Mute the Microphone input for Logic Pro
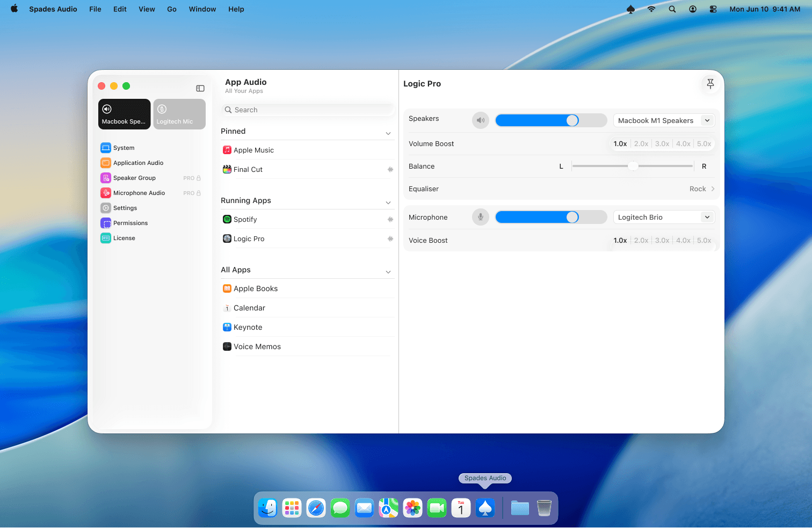 [x=481, y=217]
